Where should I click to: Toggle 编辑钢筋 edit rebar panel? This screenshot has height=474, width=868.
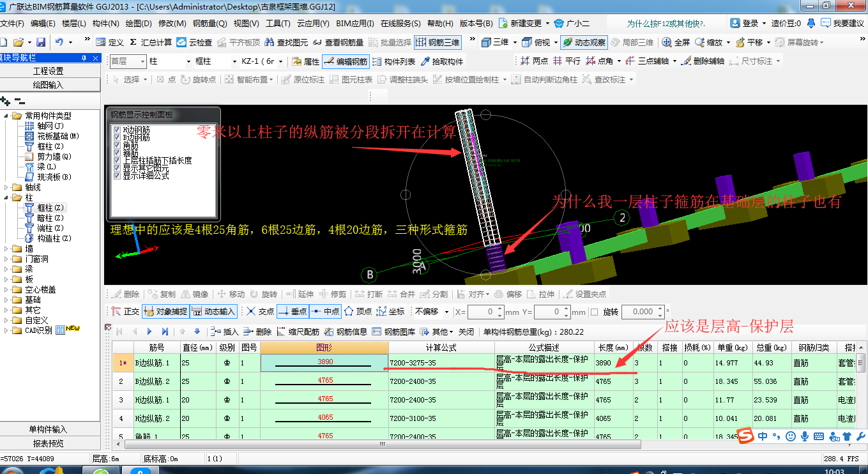(x=346, y=61)
